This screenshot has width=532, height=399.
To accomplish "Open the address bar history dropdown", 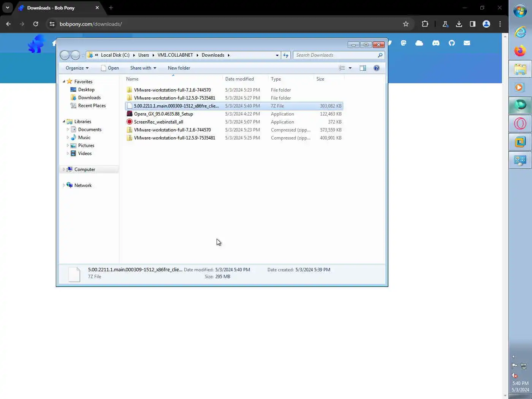I will [x=277, y=55].
